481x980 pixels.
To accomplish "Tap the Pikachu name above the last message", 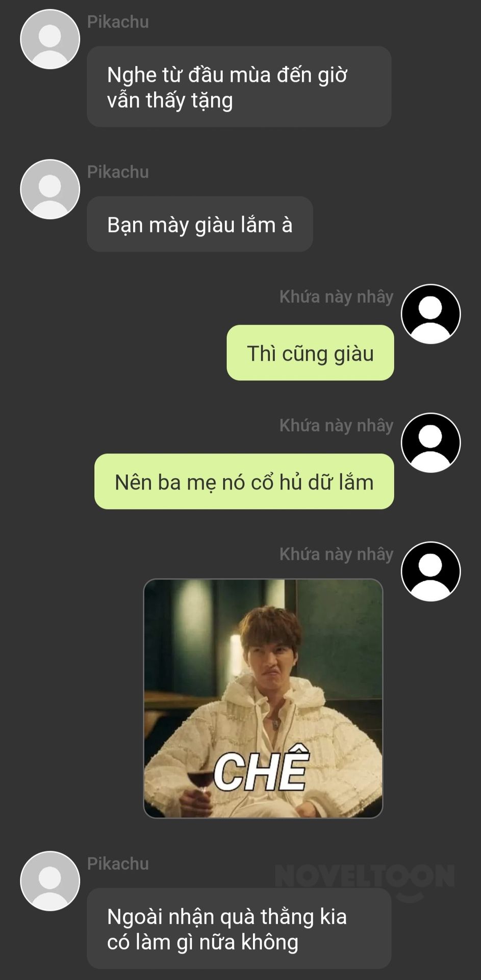I will click(118, 864).
